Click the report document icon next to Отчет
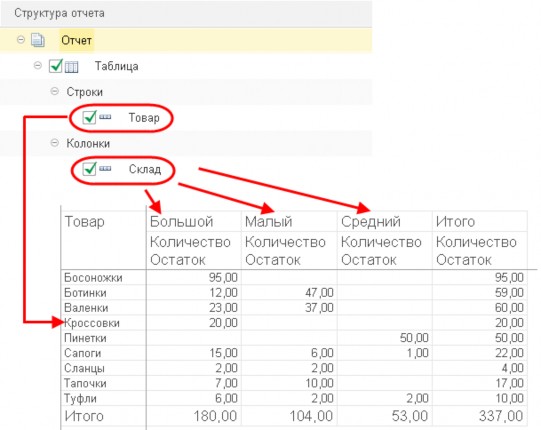The width and height of the screenshot is (541, 430). tap(38, 40)
